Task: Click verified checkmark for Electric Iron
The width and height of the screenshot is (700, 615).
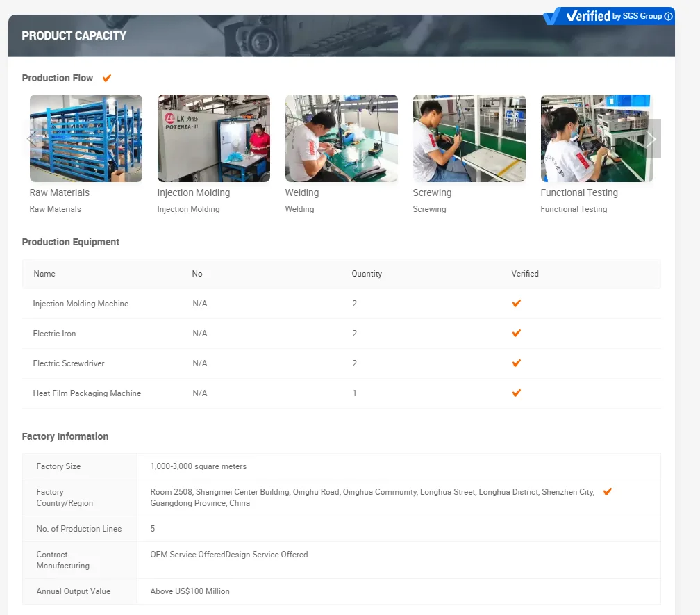Action: (x=517, y=334)
